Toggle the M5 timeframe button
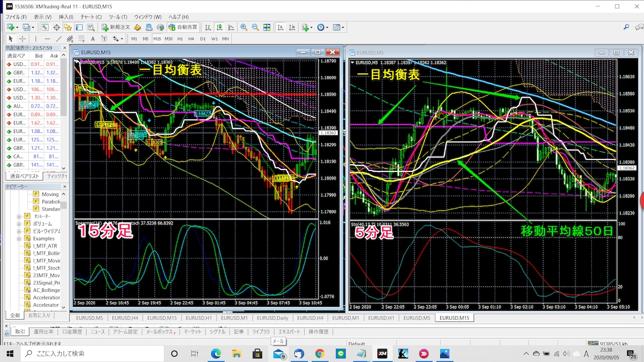 (146, 39)
